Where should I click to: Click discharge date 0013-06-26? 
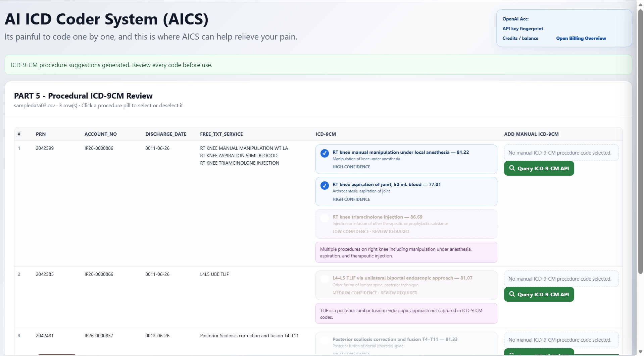pos(157,336)
